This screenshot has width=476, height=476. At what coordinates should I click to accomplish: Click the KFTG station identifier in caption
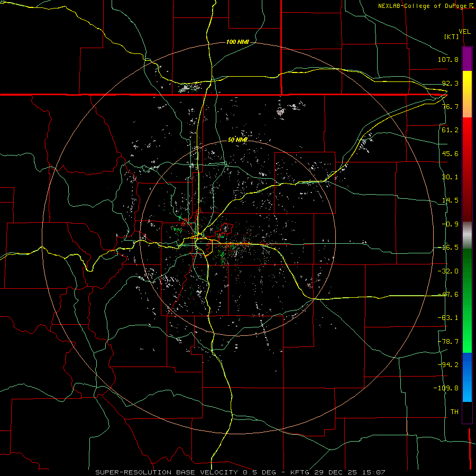300,472
